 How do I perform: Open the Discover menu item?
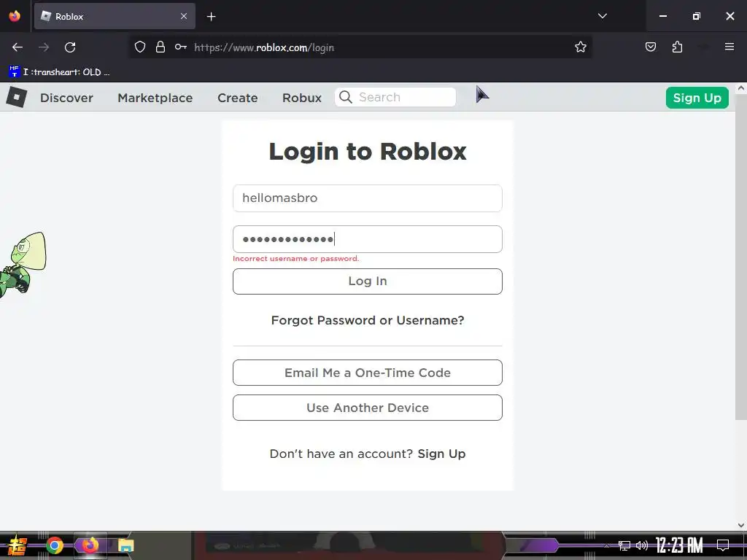coord(66,98)
